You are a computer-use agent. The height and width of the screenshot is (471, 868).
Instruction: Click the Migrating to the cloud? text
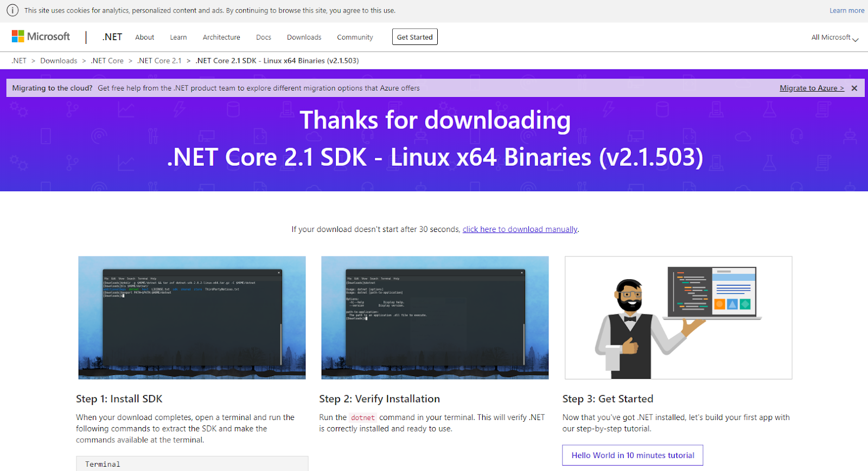pyautogui.click(x=53, y=88)
